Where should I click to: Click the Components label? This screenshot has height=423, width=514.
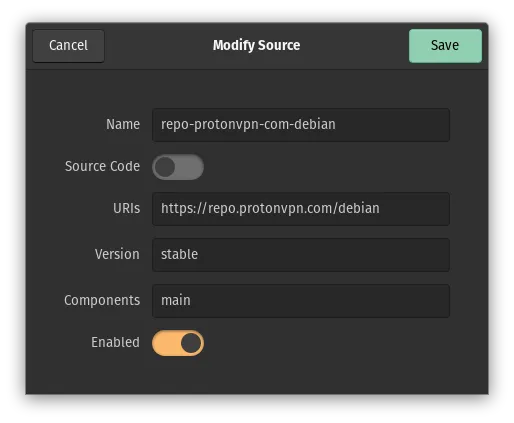click(x=102, y=300)
